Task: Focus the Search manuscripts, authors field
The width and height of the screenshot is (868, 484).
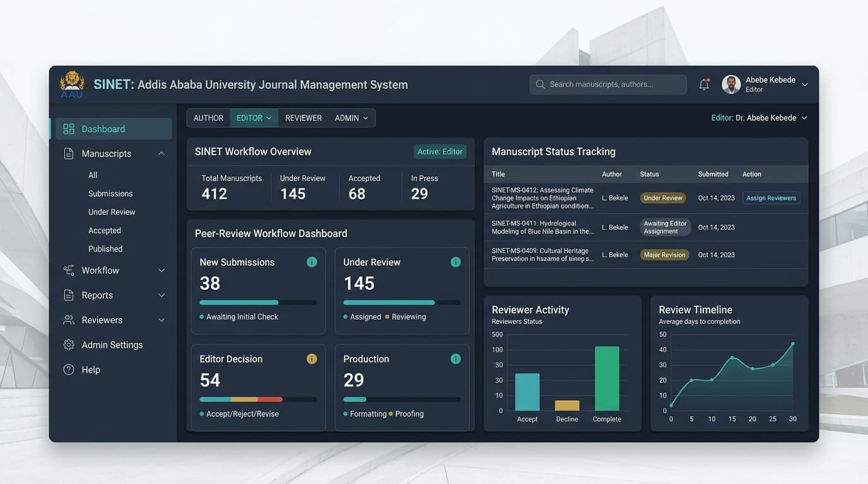Action: point(608,84)
